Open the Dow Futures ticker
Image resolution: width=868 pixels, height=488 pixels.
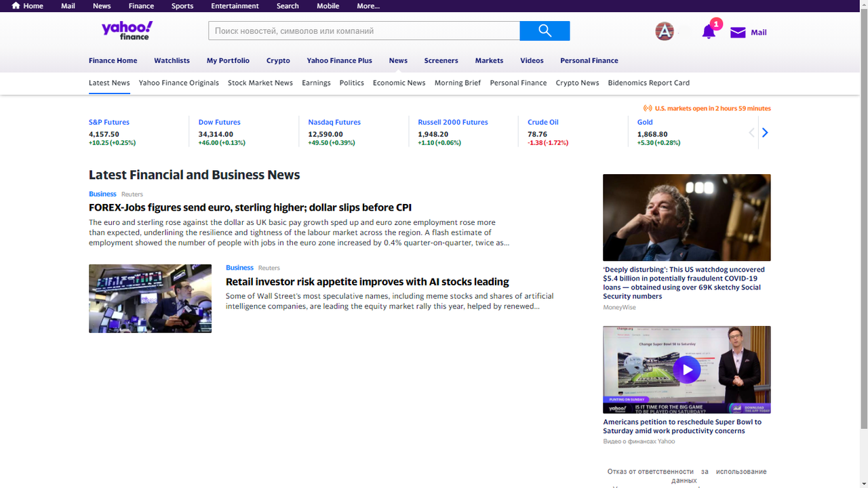pos(219,122)
